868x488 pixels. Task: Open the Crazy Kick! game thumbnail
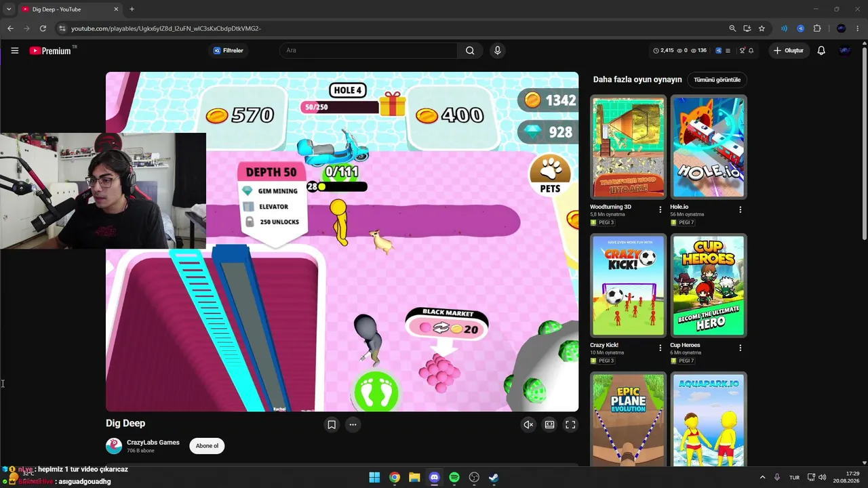(628, 285)
